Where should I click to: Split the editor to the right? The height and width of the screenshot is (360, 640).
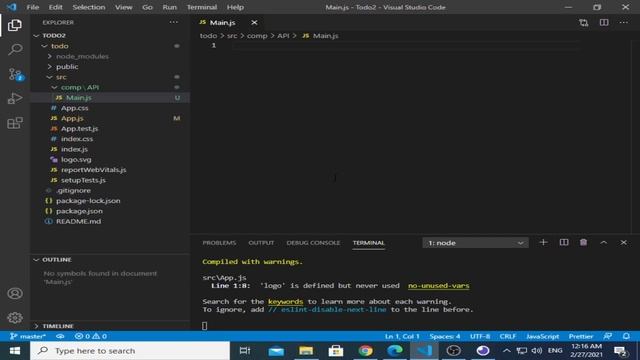coord(604,22)
